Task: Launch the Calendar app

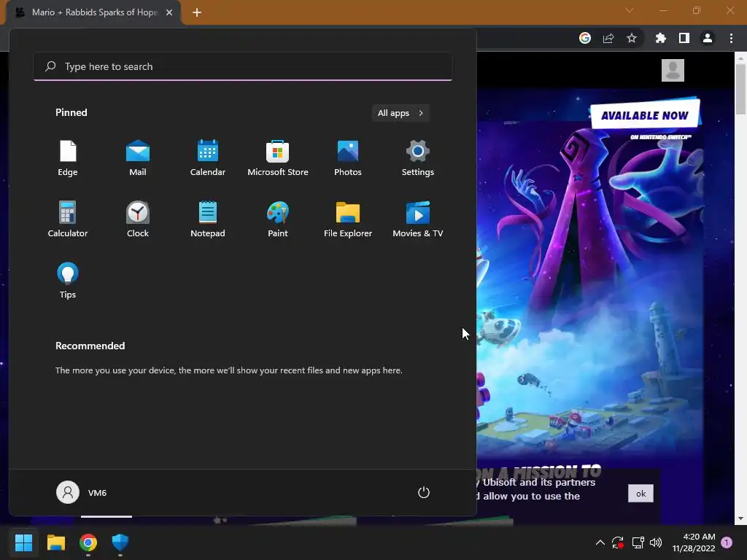Action: pos(208,158)
